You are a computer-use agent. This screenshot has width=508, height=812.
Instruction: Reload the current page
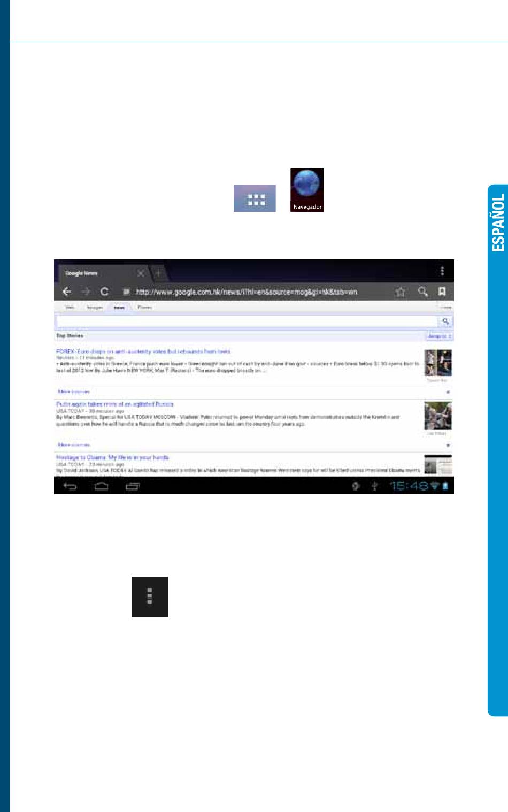[105, 292]
